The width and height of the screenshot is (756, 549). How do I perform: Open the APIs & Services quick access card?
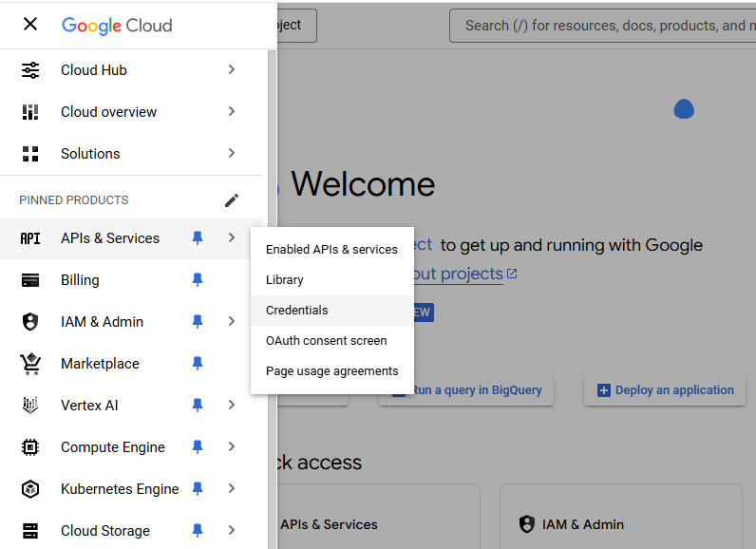pos(379,517)
